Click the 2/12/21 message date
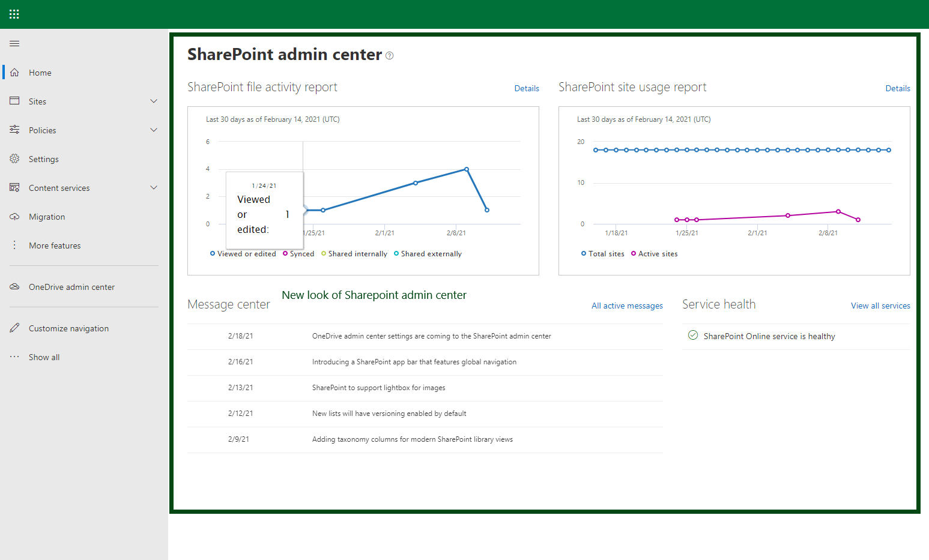 click(x=240, y=414)
